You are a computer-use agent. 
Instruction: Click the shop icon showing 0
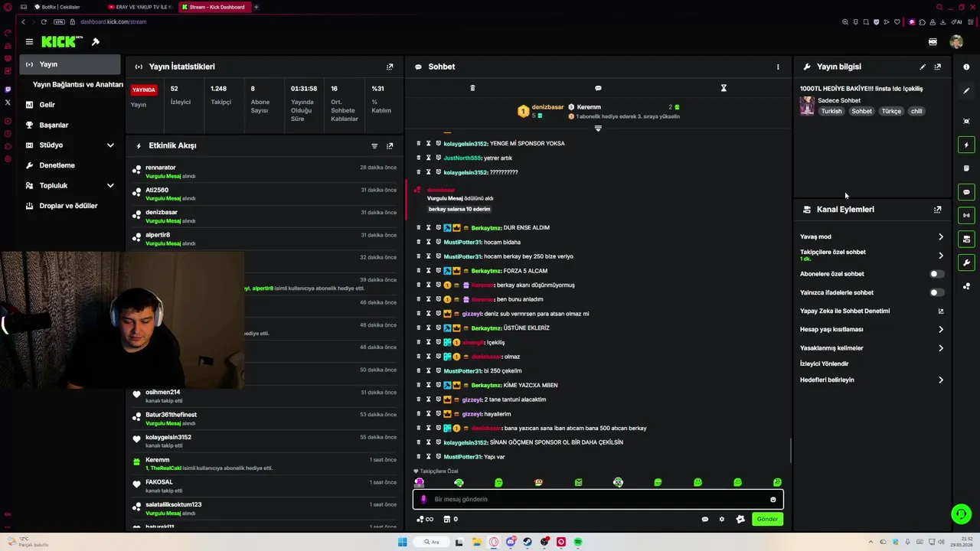451,520
